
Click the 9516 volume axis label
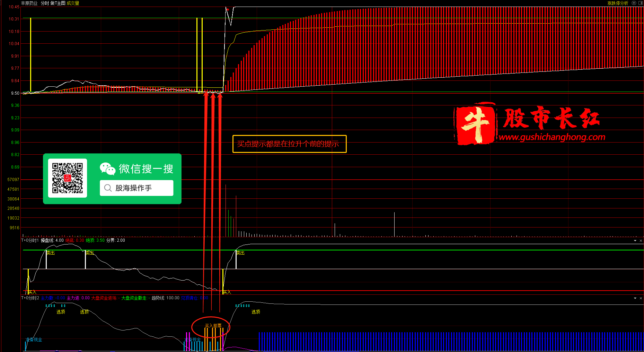coord(14,228)
